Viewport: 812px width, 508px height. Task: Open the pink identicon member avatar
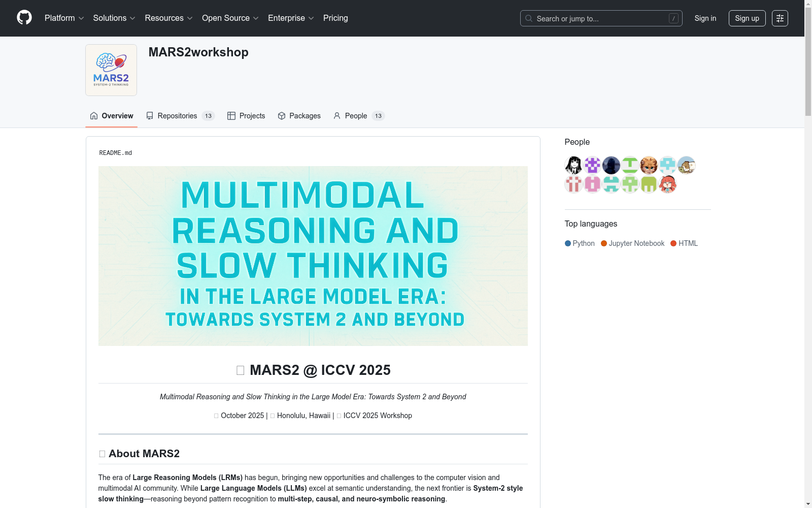[x=593, y=184]
